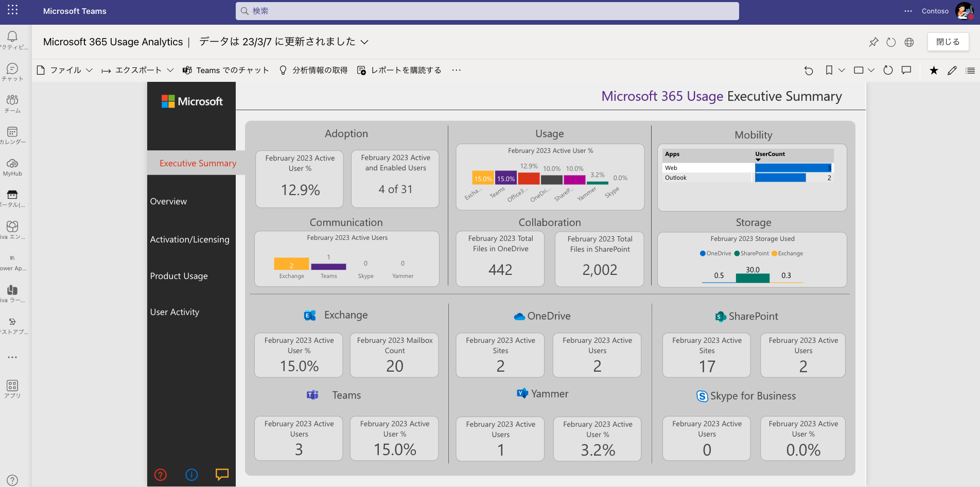Screen dimensions: 980x487
Task: Sort the Mobility table by UserCount
Action: (769, 154)
